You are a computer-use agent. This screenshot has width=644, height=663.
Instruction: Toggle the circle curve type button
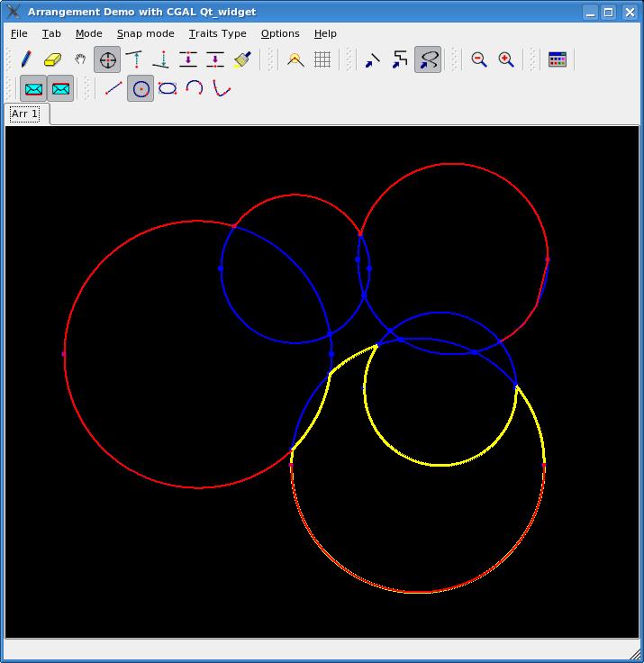140,88
